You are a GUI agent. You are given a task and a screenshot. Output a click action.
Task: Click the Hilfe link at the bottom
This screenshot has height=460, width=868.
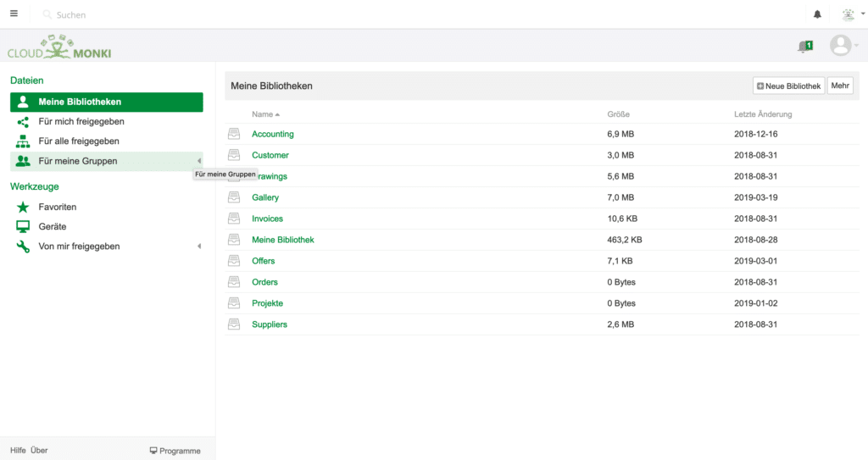point(18,451)
